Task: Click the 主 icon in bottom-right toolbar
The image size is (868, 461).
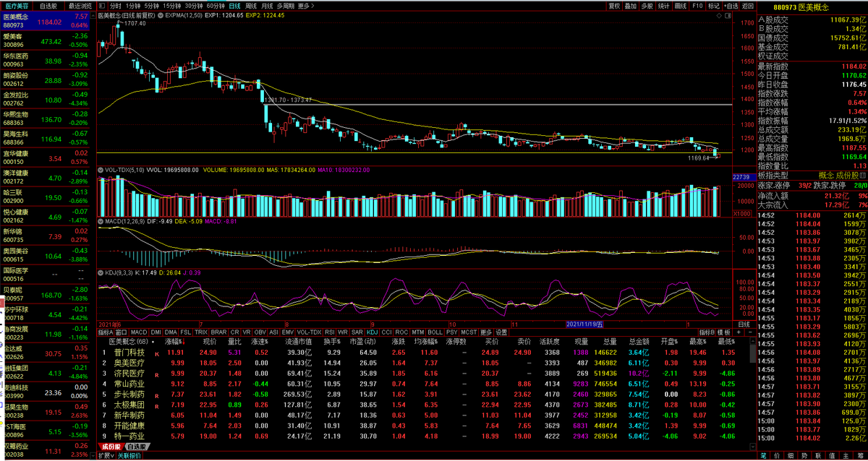Action: coord(846,456)
